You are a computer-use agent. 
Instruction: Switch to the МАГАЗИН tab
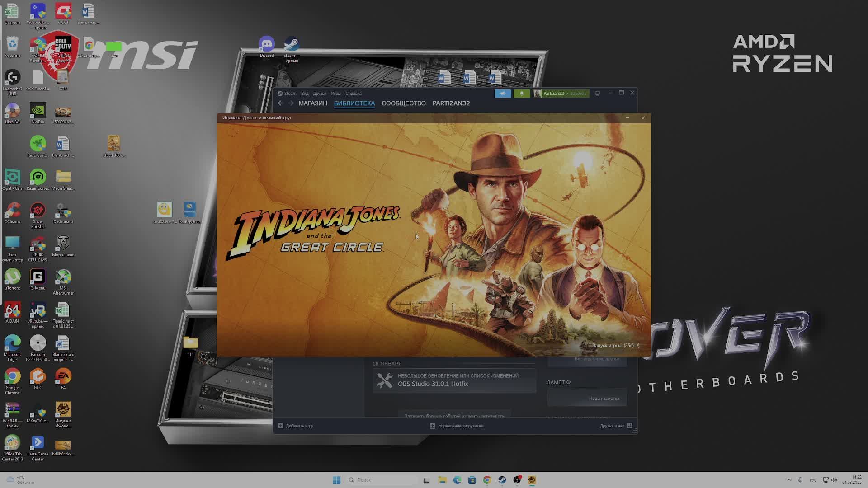coord(312,103)
